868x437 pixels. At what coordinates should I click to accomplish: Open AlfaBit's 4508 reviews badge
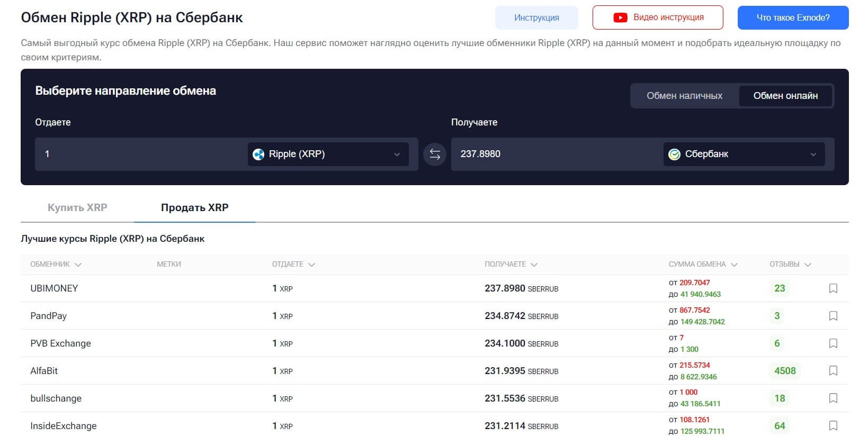click(x=784, y=371)
